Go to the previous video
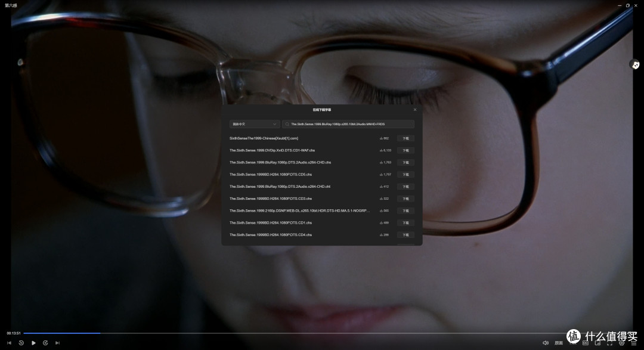 [x=9, y=343]
